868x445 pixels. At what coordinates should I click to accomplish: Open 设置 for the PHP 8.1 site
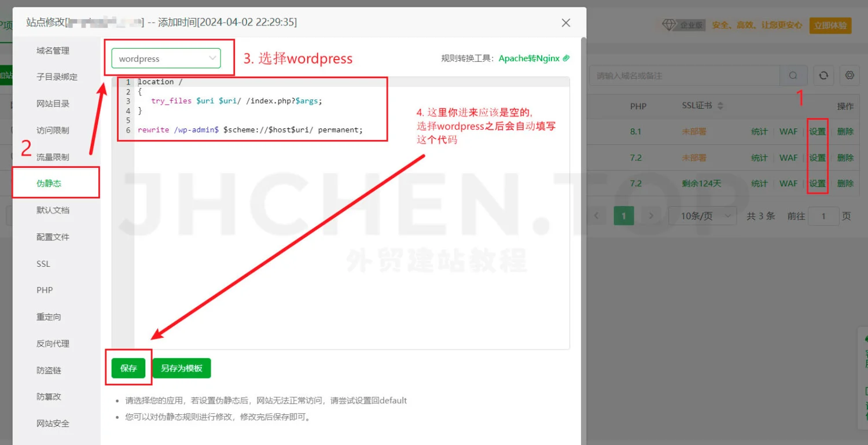click(x=817, y=131)
